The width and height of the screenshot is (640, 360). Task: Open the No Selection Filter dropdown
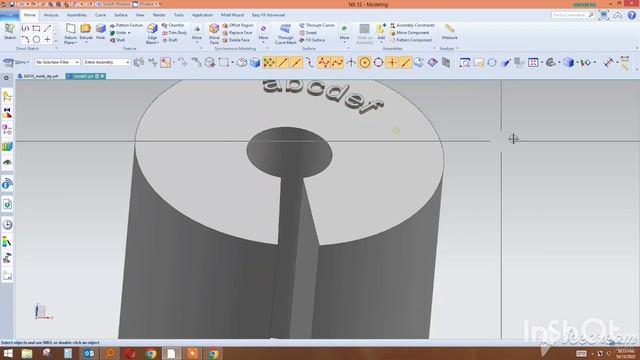(x=57, y=62)
